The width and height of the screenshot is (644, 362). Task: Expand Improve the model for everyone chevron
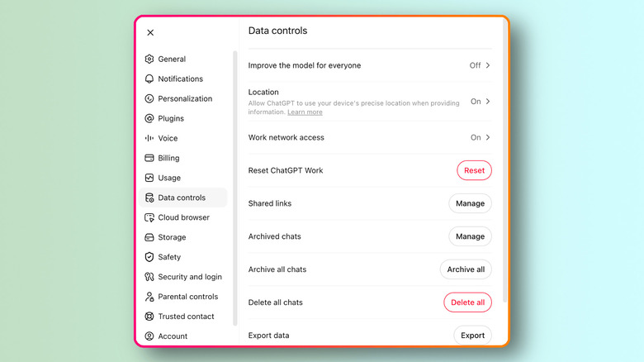click(488, 65)
